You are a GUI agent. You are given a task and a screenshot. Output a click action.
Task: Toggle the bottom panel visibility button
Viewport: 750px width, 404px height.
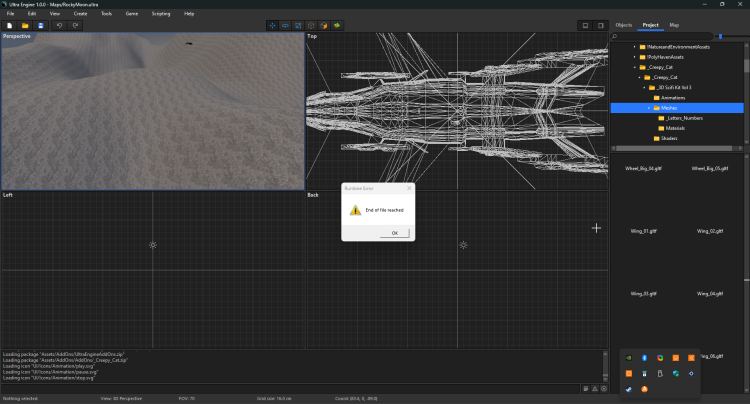(x=585, y=25)
